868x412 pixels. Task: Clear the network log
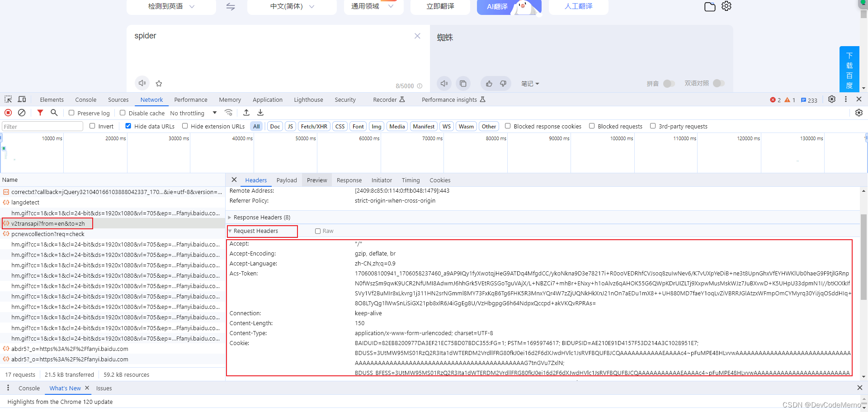[x=22, y=113]
